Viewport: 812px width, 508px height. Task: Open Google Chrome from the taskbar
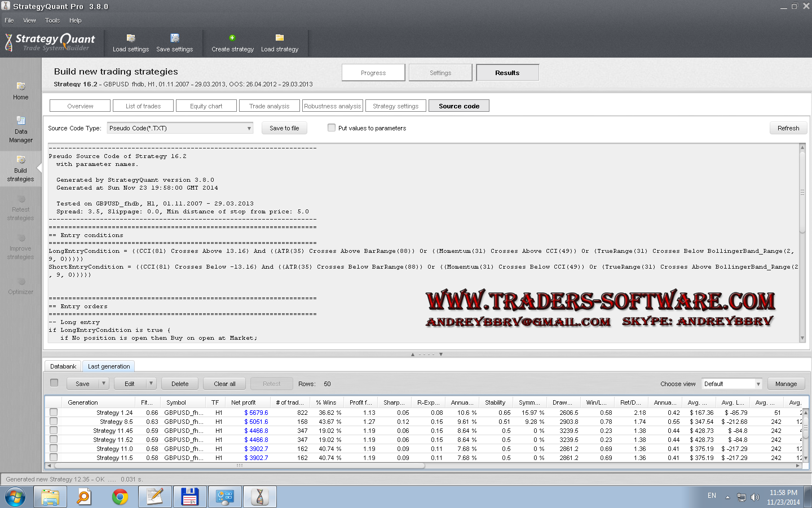120,497
